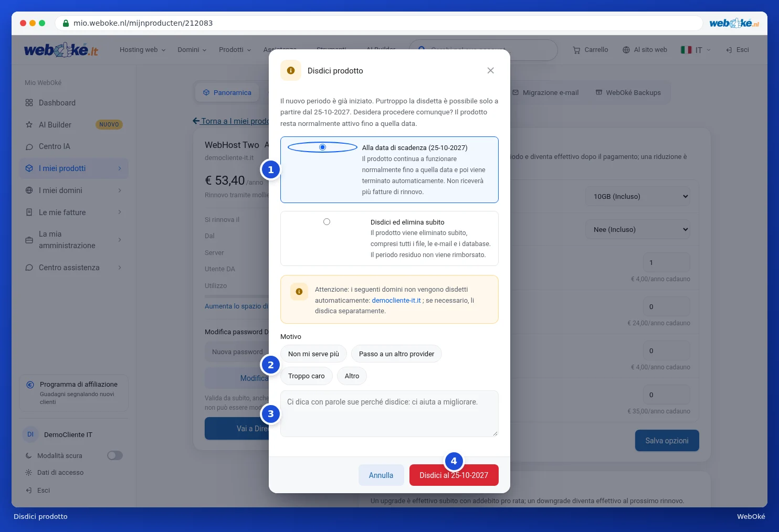
Task: Switch to the WebOké Backups tab
Action: tap(628, 93)
